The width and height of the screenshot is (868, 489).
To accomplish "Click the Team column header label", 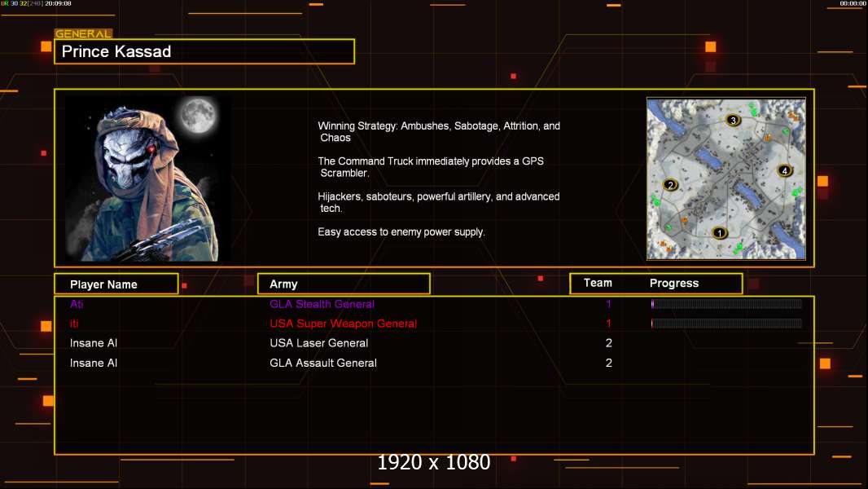I will (x=598, y=283).
